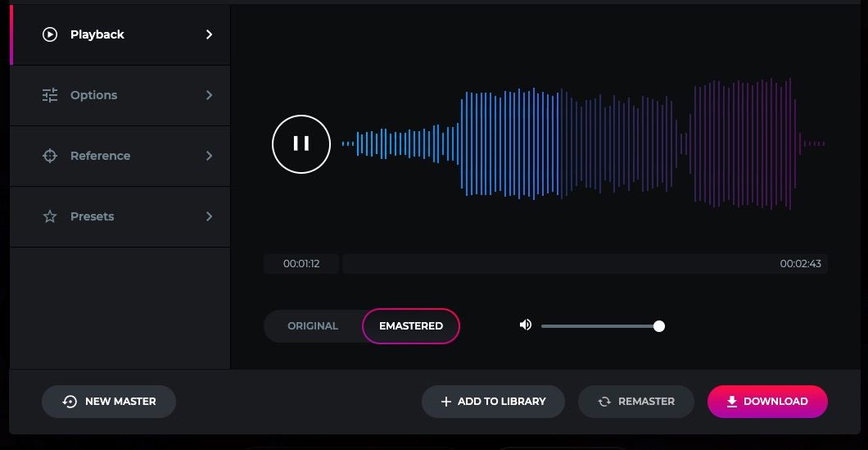The height and width of the screenshot is (450, 868).
Task: Click the volume slider handle
Action: click(x=658, y=326)
